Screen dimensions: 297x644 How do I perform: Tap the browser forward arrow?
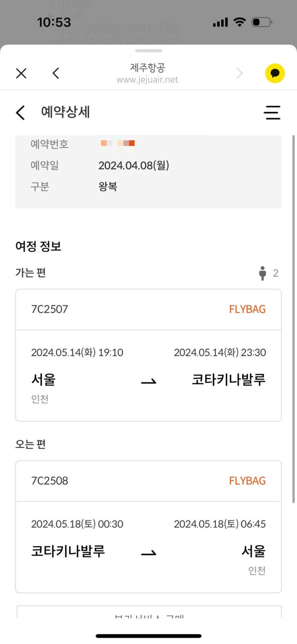239,73
